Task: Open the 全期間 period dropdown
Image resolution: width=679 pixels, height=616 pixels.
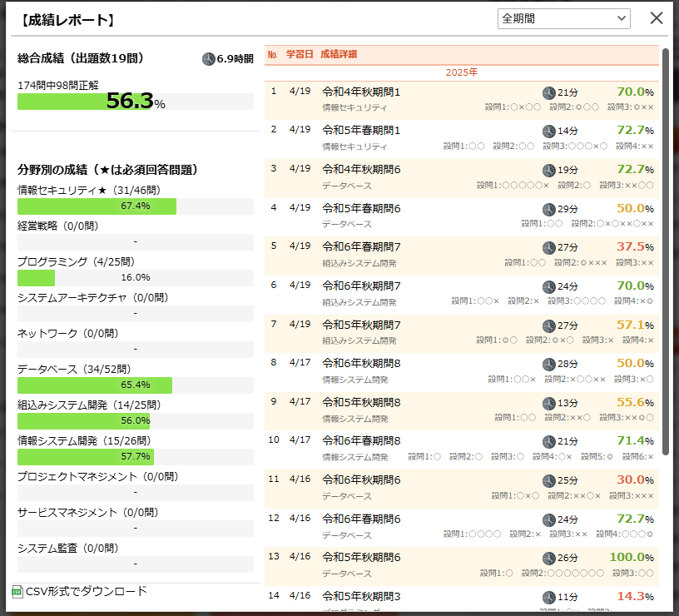Action: point(563,18)
